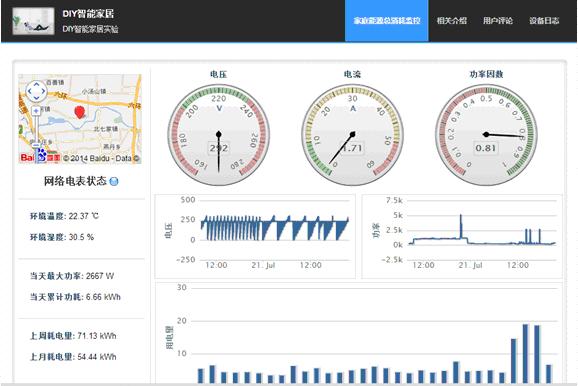Click the map zoom slider track
The width and height of the screenshot is (578, 386).
tap(36, 128)
